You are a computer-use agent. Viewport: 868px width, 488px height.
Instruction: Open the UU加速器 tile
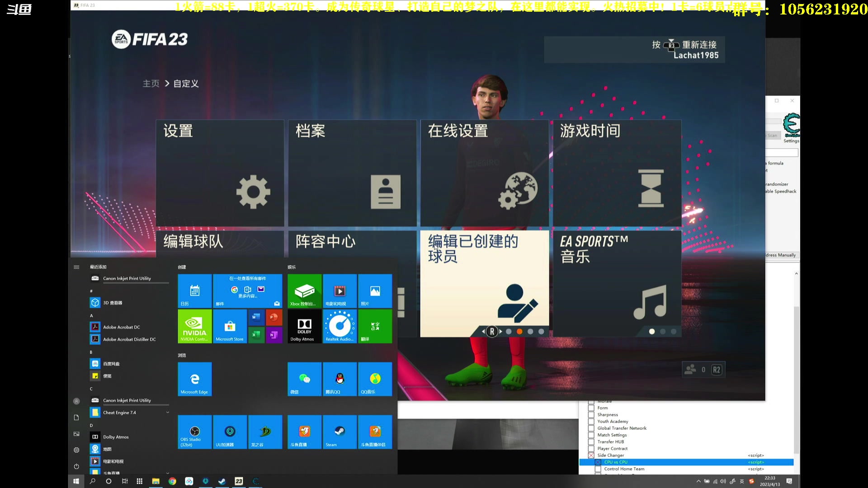(x=230, y=432)
